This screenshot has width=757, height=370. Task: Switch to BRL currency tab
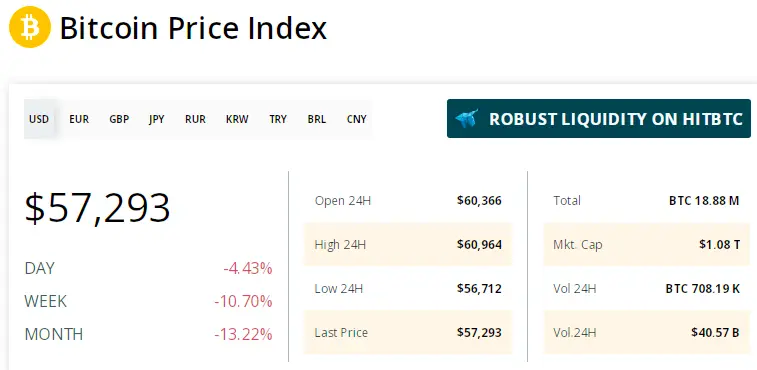(317, 119)
